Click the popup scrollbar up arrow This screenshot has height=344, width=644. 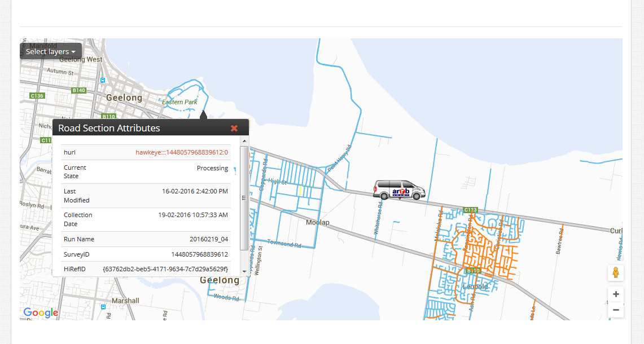coord(244,140)
